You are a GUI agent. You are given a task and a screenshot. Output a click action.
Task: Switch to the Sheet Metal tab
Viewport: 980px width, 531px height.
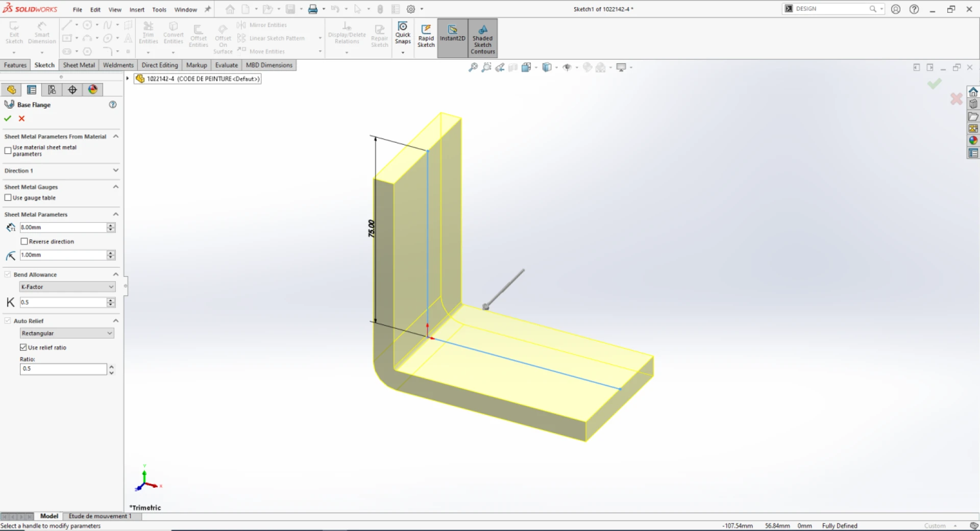click(x=79, y=65)
